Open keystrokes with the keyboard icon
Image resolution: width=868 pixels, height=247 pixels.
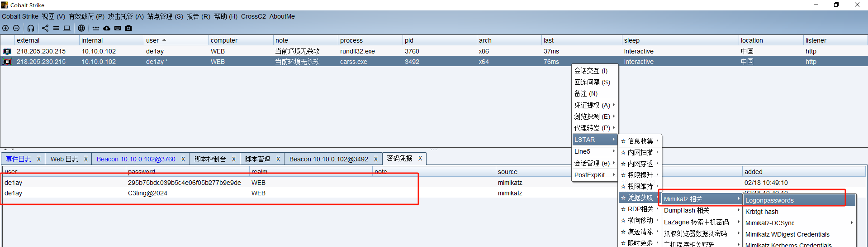118,28
